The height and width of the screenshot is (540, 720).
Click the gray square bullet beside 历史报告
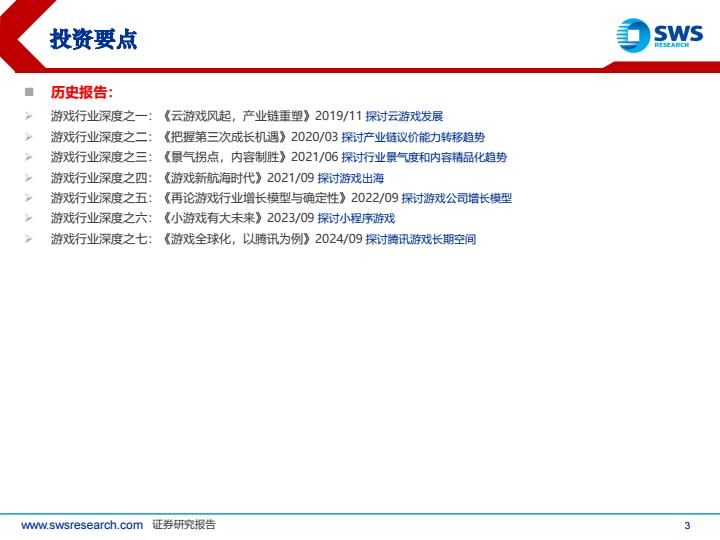(x=29, y=92)
